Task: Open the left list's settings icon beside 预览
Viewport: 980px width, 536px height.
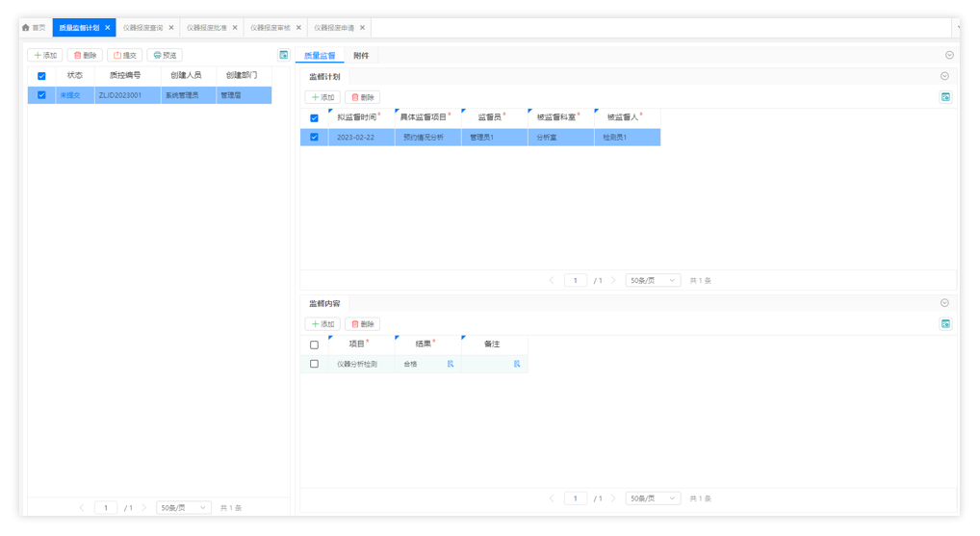Action: (x=284, y=55)
